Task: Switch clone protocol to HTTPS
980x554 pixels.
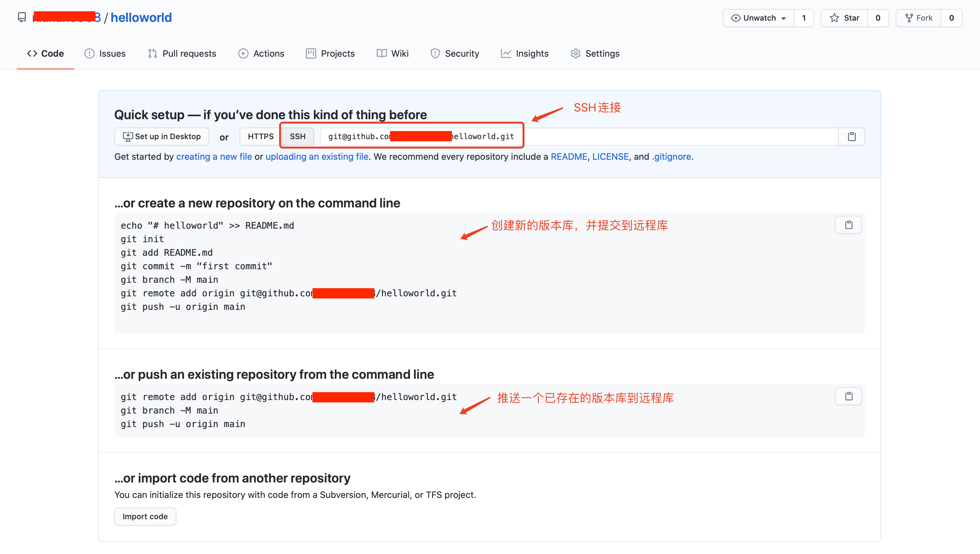Action: (260, 137)
